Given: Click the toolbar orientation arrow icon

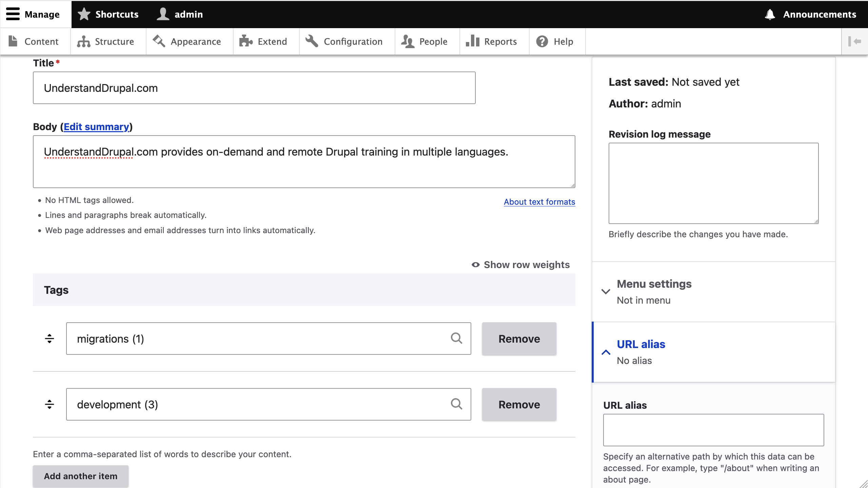Looking at the screenshot, I should click(x=854, y=41).
